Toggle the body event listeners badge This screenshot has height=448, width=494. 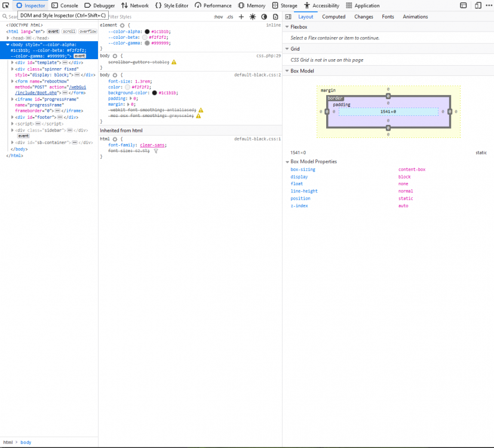coord(79,56)
